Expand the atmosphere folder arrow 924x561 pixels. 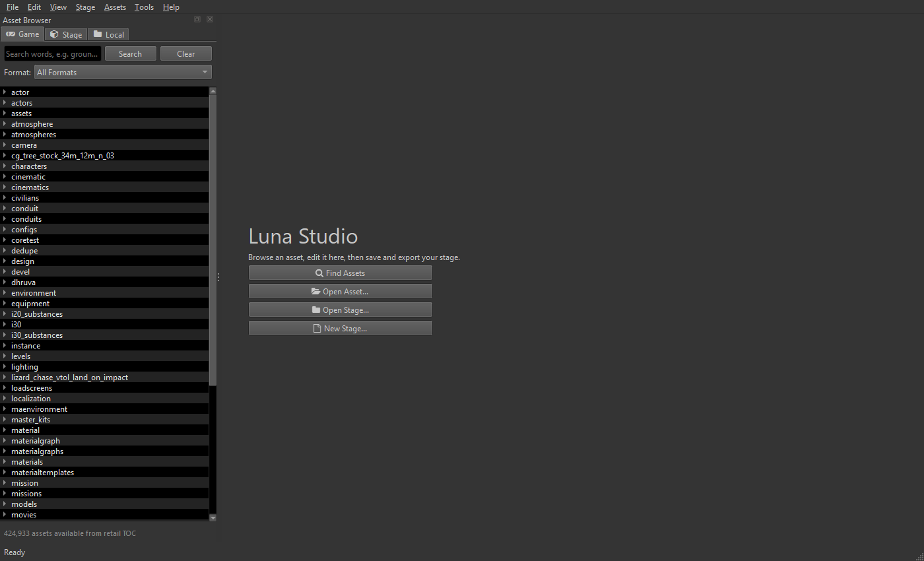(x=5, y=124)
